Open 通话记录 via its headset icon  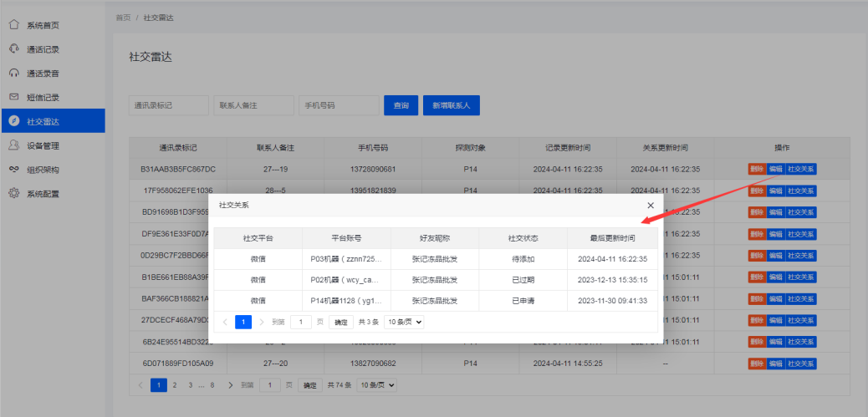14,49
